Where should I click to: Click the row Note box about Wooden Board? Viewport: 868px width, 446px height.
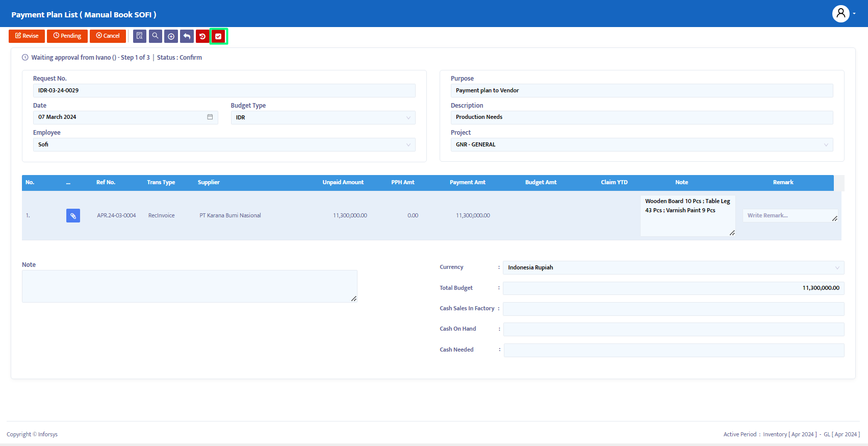tap(687, 215)
